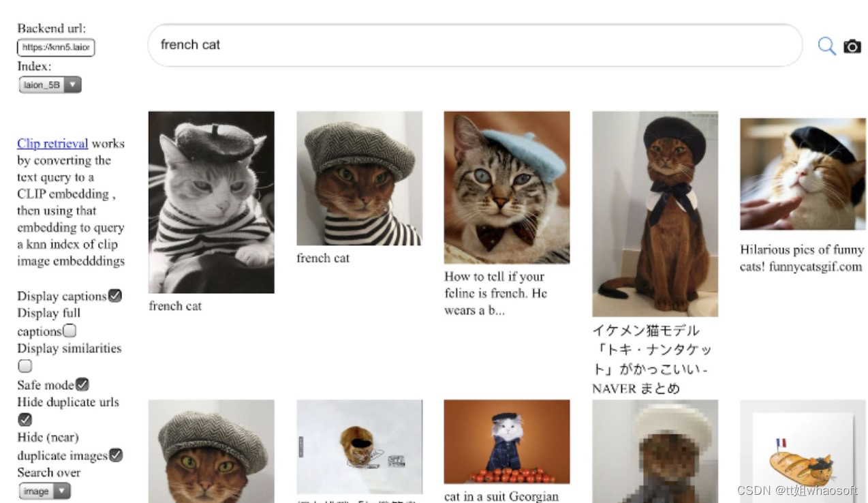The width and height of the screenshot is (868, 503).
Task: Open the black-and-white cat in beret image
Action: pos(211,202)
